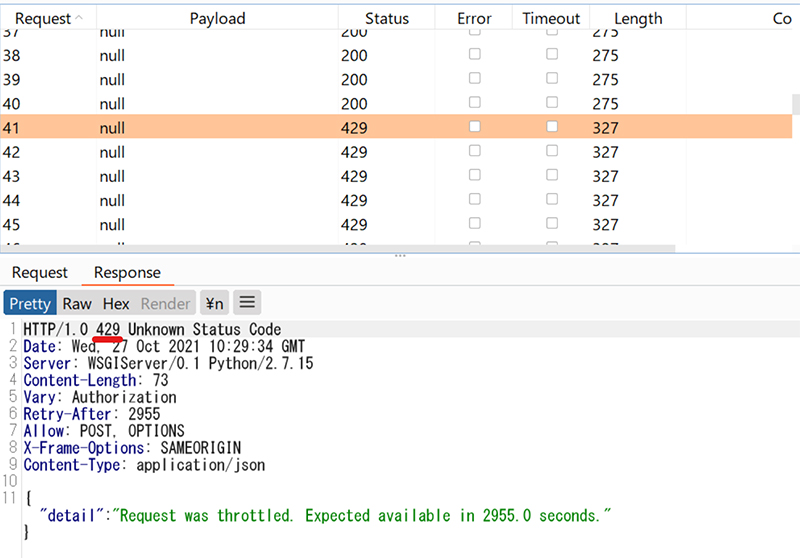Switch to the Request tab
Image resolution: width=800 pixels, height=558 pixels.
click(40, 272)
